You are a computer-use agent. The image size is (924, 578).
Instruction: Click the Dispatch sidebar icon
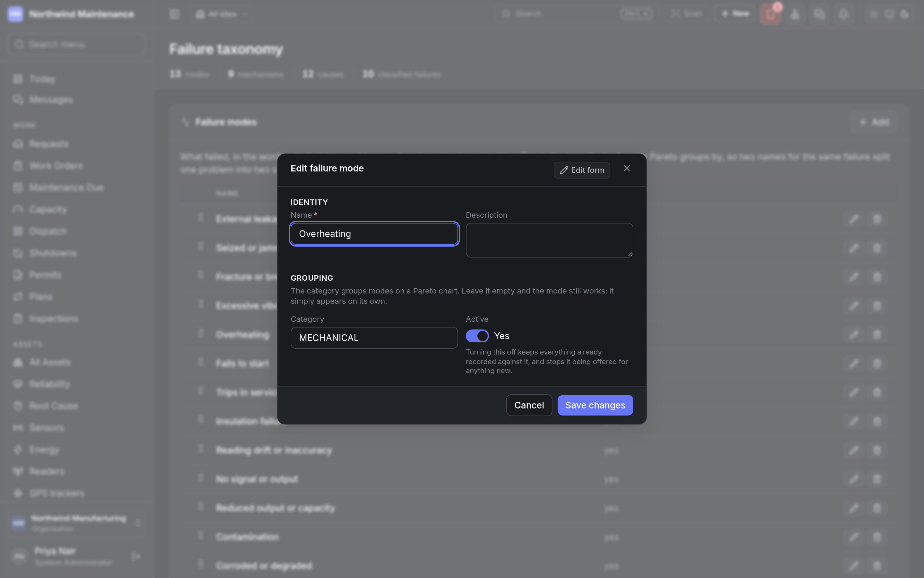[18, 231]
